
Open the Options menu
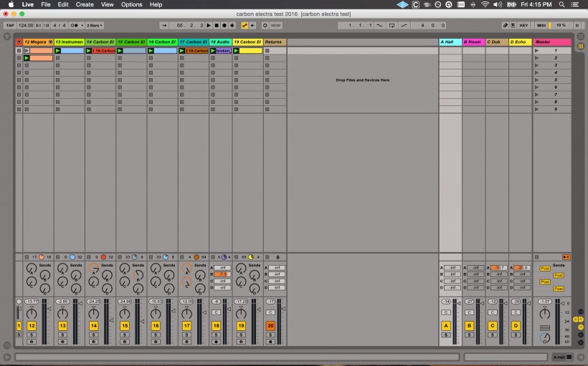click(x=131, y=4)
